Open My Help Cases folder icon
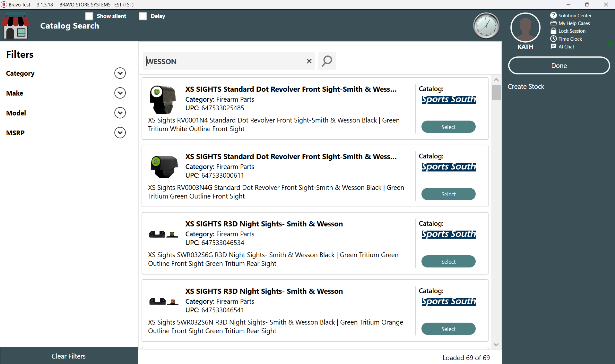Image resolution: width=615 pixels, height=364 pixels. 553,23
